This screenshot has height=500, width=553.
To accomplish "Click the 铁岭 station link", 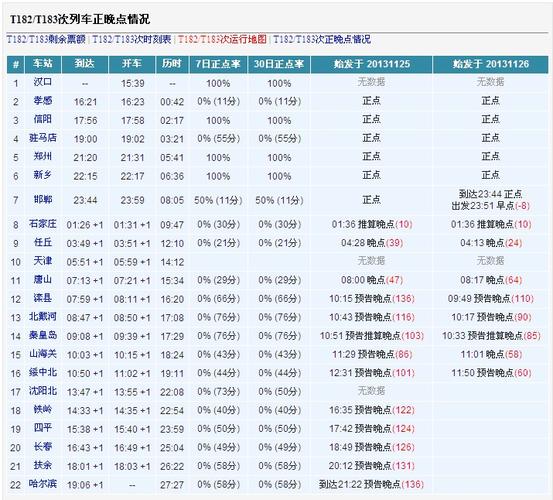I will pos(43,409).
